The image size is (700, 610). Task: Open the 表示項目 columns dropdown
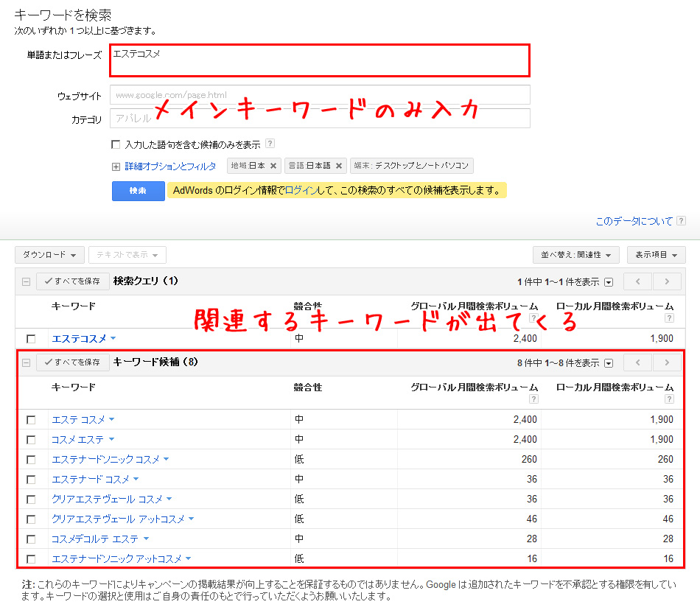pyautogui.click(x=656, y=255)
